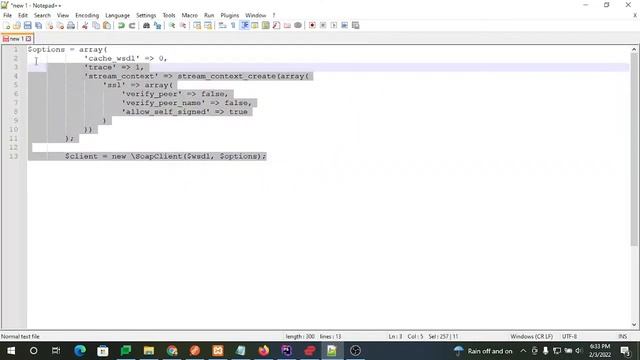Toggle the Function List panel
640x360 pixels.
tap(276, 25)
